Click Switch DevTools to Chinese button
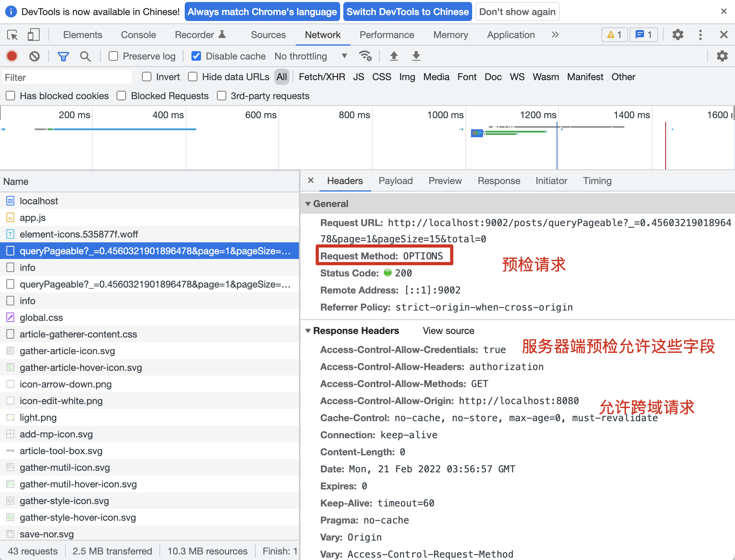Screen dimensions: 735x560 (408, 12)
